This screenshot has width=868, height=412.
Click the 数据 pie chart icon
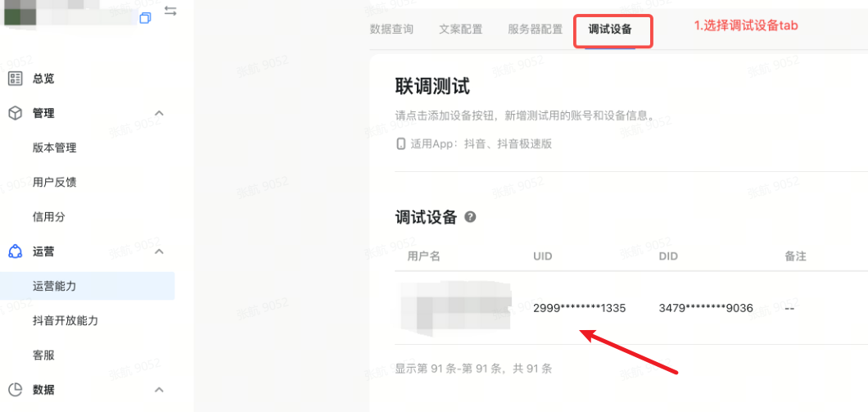click(x=15, y=390)
